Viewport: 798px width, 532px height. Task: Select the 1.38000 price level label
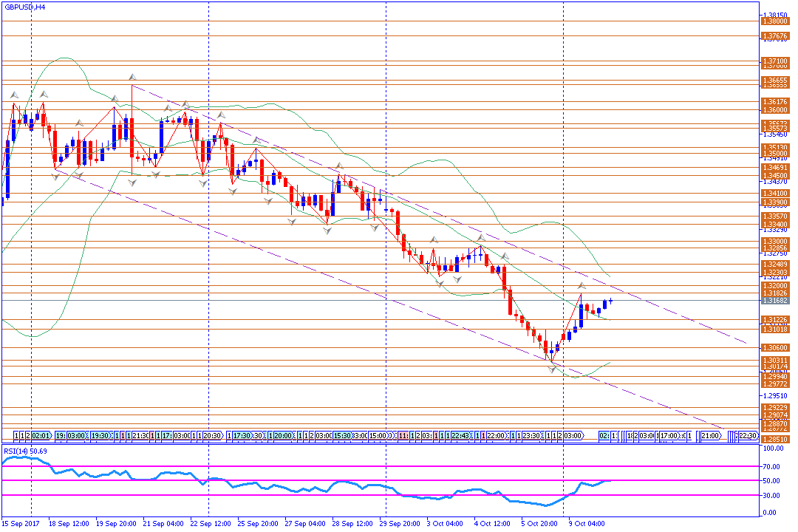pyautogui.click(x=775, y=21)
